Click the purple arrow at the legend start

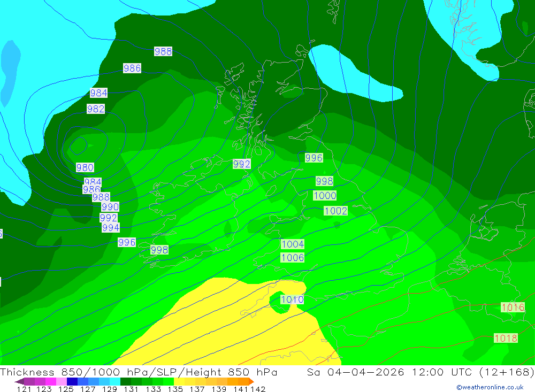19,381
